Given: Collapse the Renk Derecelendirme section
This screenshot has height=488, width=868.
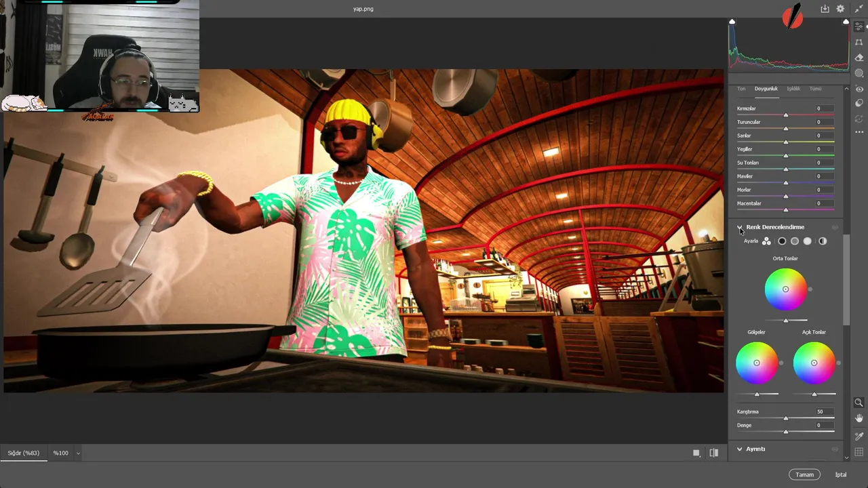Looking at the screenshot, I should pos(740,227).
